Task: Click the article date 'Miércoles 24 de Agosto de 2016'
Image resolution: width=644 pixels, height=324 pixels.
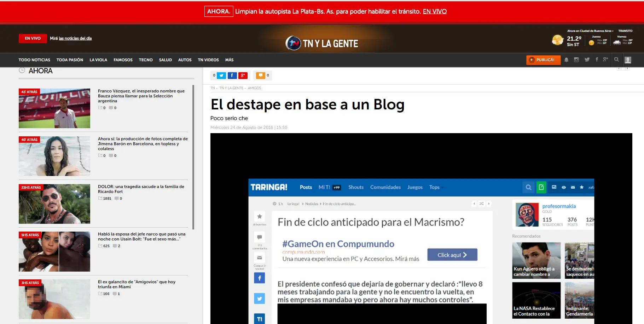Action: (x=242, y=127)
